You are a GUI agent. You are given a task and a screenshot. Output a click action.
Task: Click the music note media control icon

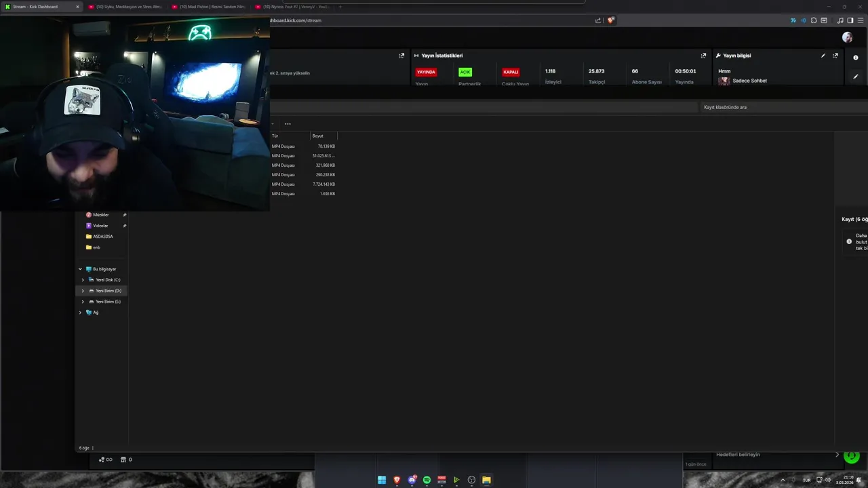[841, 20]
